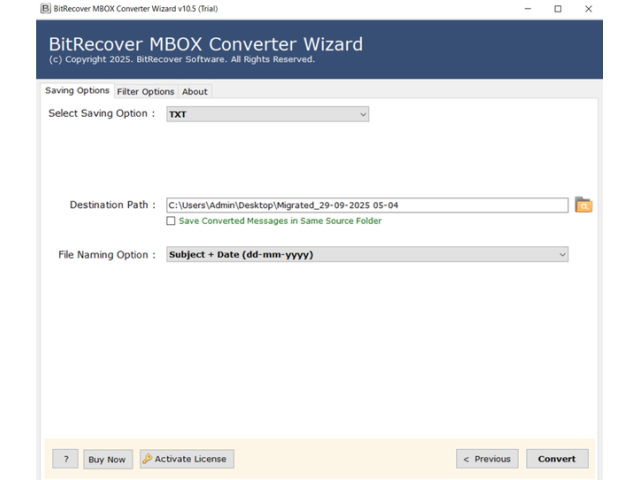Go back with the Previous button
Viewport: 640px width, 480px height.
tap(487, 459)
